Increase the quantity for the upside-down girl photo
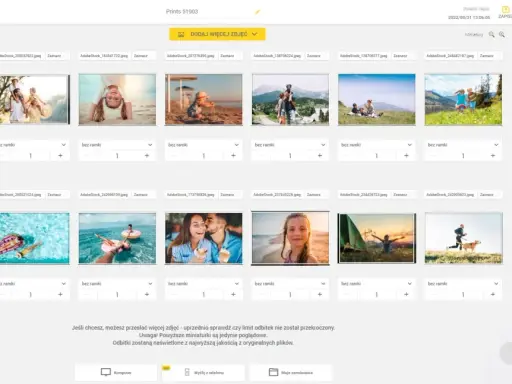Viewport: 512px width, 384px height. click(x=147, y=156)
